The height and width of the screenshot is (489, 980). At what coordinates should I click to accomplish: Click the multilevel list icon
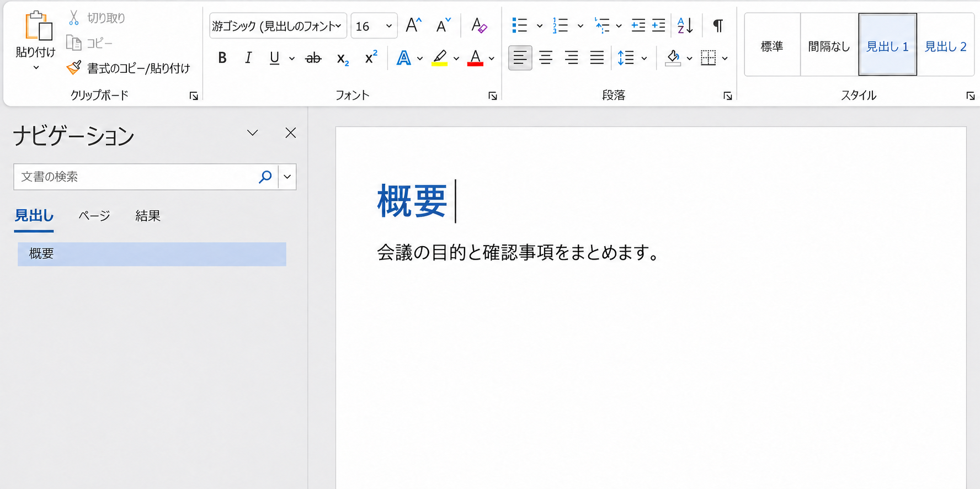point(602,25)
